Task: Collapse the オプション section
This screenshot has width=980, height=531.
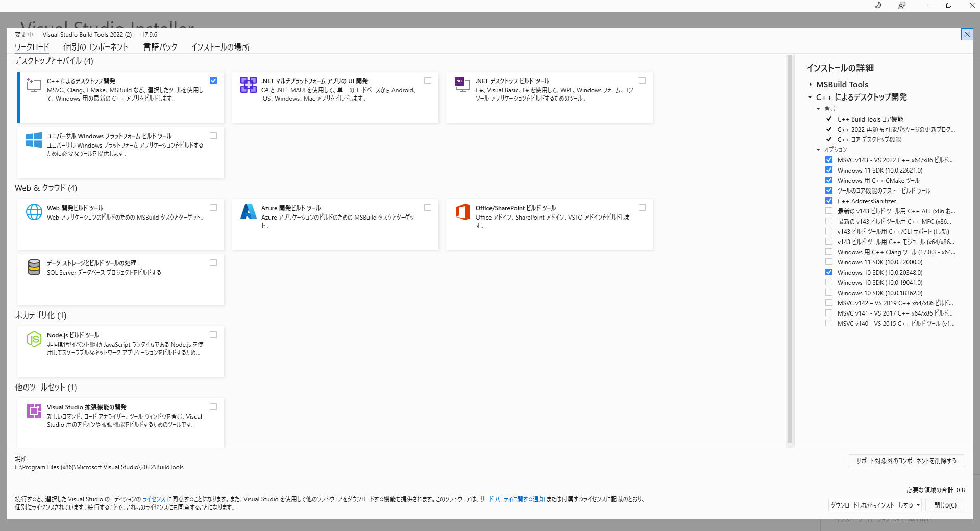Action: click(818, 150)
